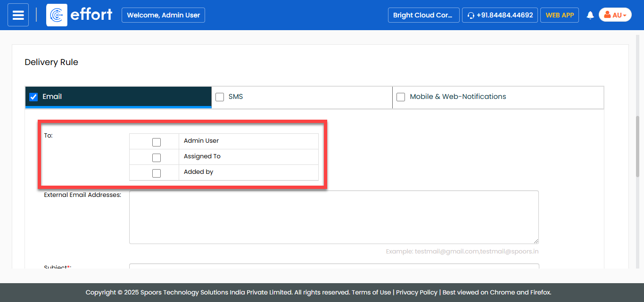The width and height of the screenshot is (644, 302).
Task: Tick the Mobile & Web-Notifications checkbox
Action: (401, 97)
